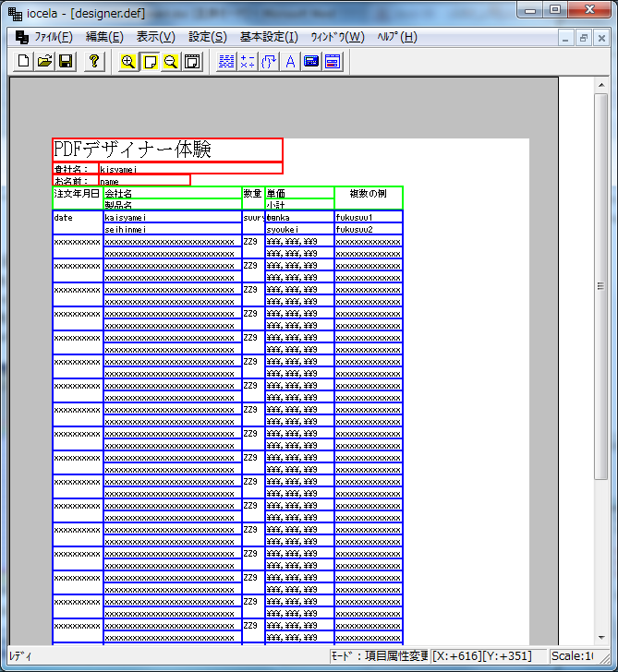Click the yellow question mark Help icon
The height and width of the screenshot is (672, 618).
(x=94, y=62)
